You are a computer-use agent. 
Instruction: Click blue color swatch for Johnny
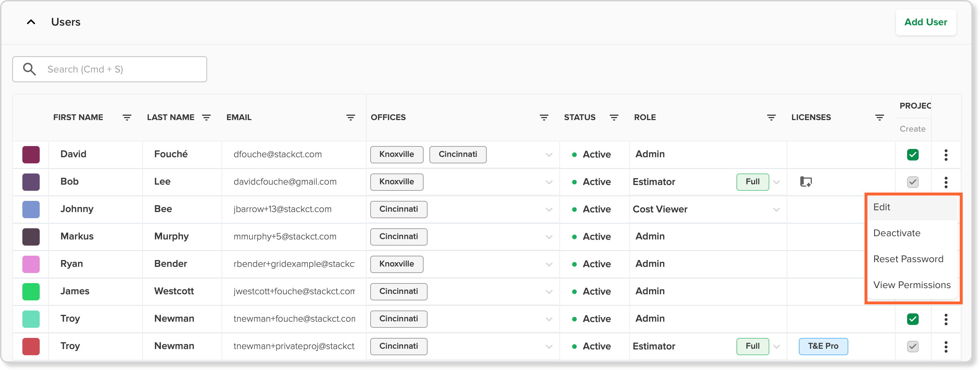pyautogui.click(x=31, y=209)
